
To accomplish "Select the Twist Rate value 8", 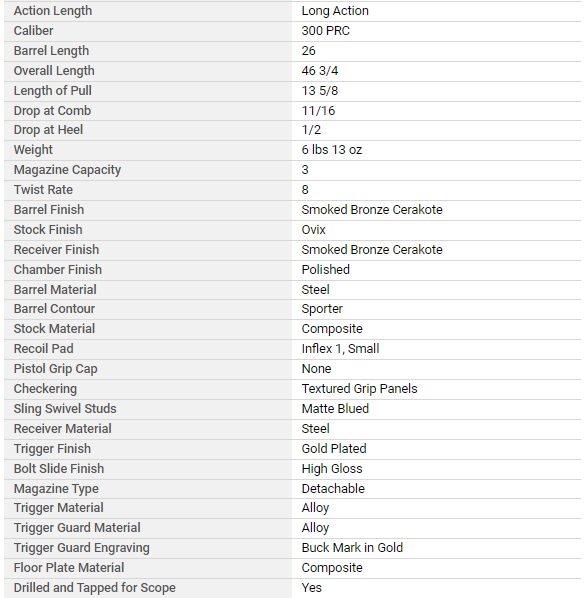I will pyautogui.click(x=305, y=190).
